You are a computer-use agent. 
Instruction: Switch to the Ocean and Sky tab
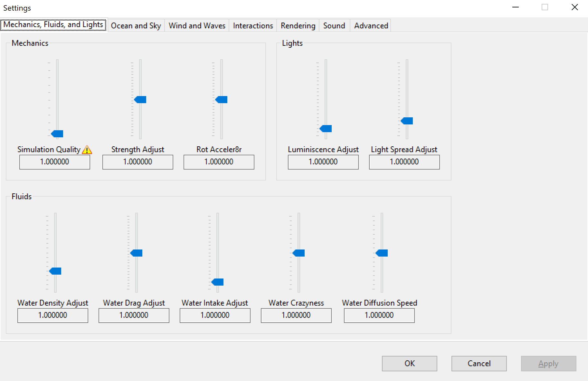click(x=136, y=26)
